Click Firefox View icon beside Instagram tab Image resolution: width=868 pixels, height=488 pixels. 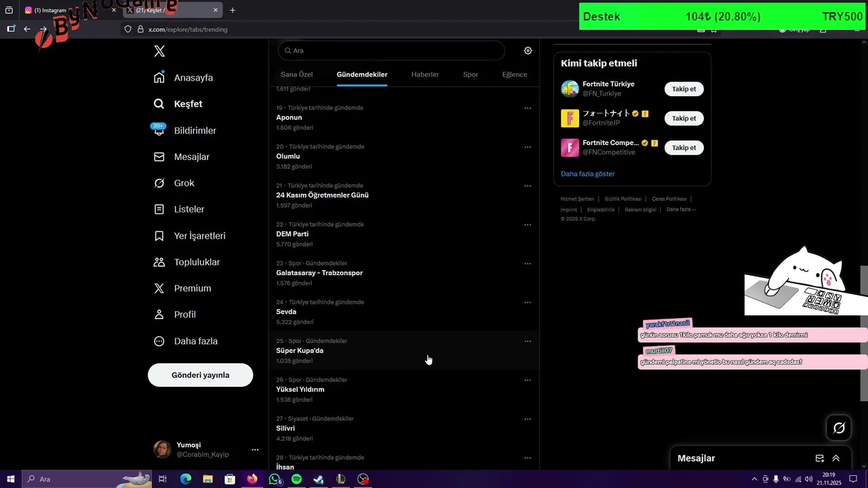point(9,10)
